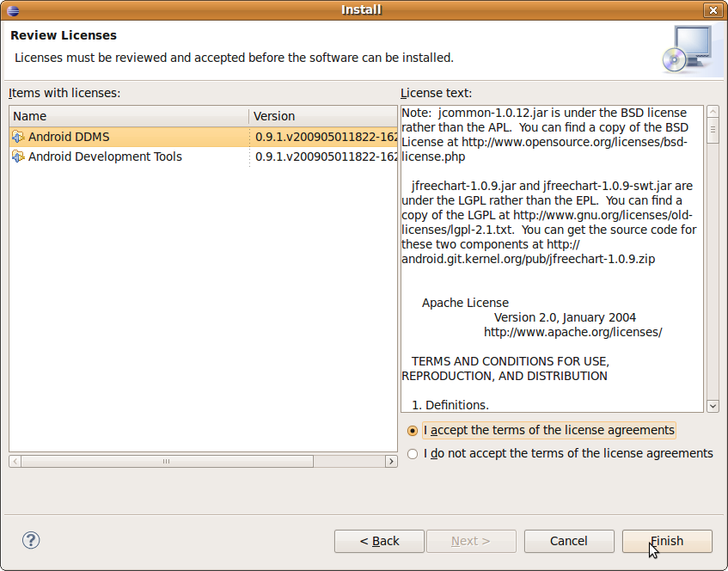
Task: Close the Install dialog window
Action: [x=713, y=9]
